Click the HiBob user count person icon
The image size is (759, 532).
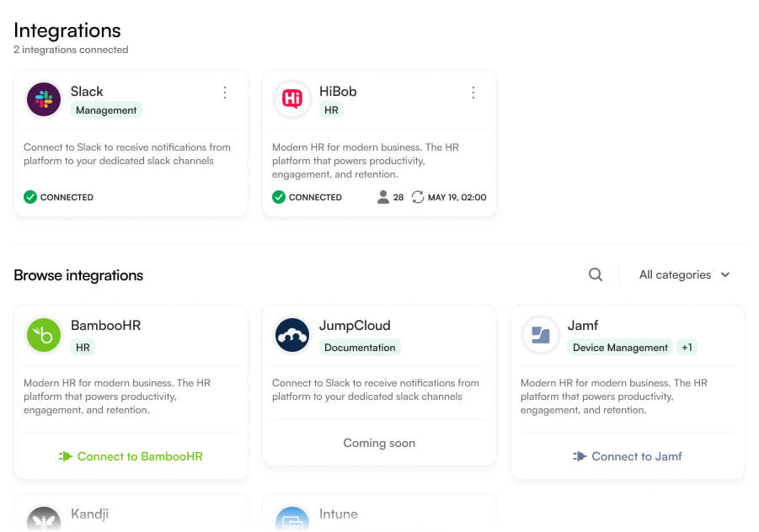pyautogui.click(x=383, y=197)
